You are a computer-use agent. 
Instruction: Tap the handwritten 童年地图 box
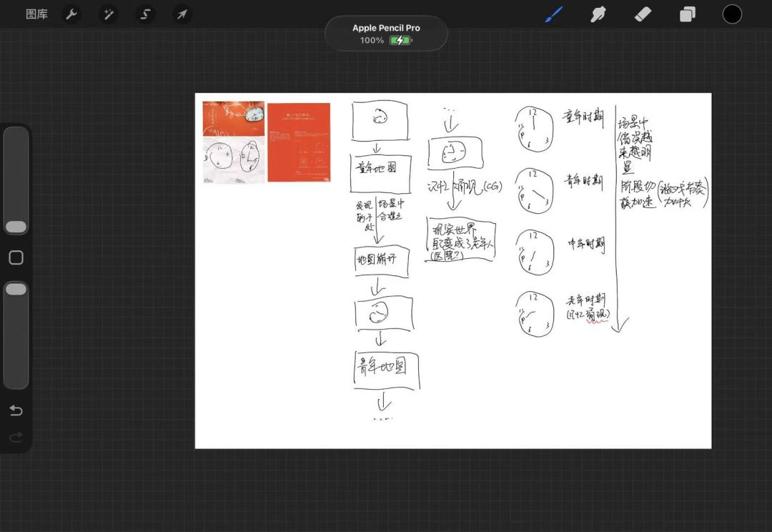pyautogui.click(x=380, y=173)
